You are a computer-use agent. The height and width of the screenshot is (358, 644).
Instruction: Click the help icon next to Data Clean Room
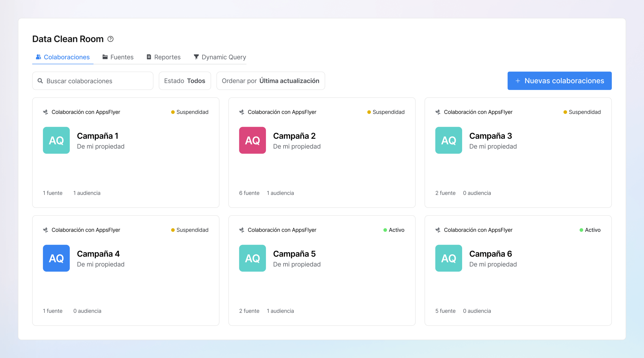(x=110, y=39)
